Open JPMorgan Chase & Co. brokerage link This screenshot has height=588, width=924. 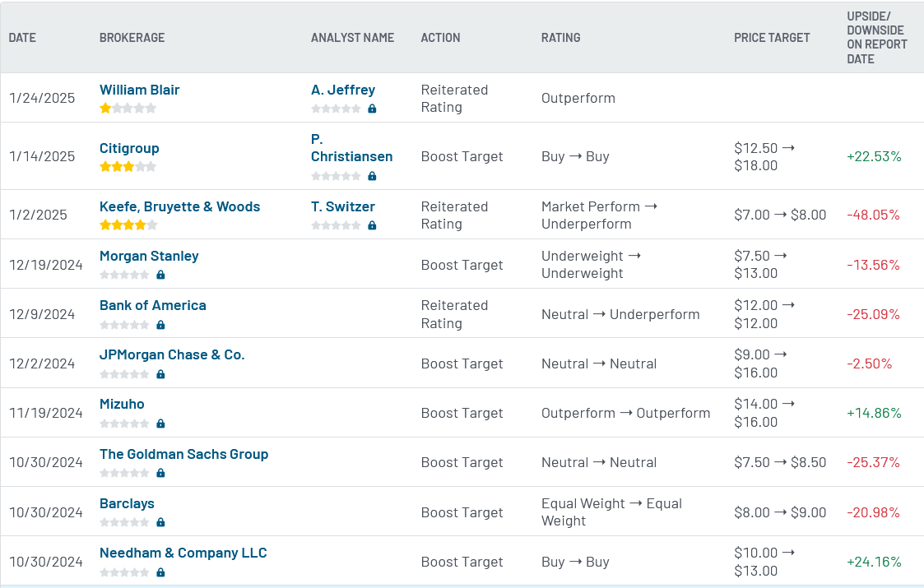coord(172,354)
